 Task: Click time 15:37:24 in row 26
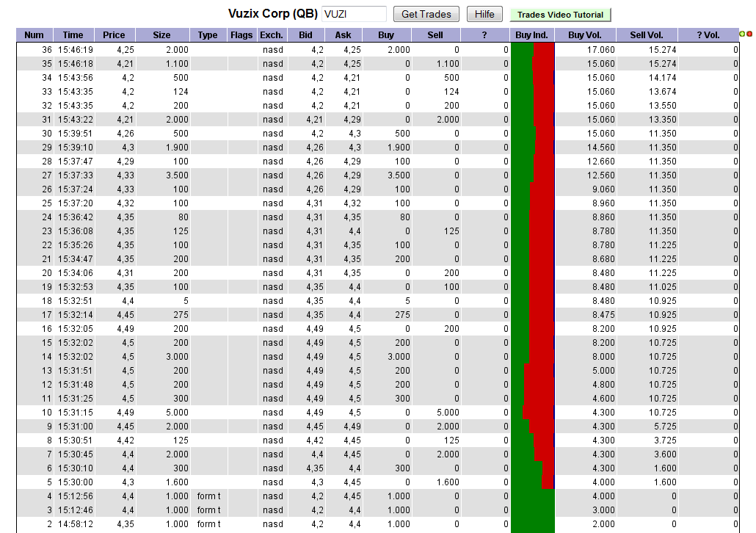pos(76,189)
